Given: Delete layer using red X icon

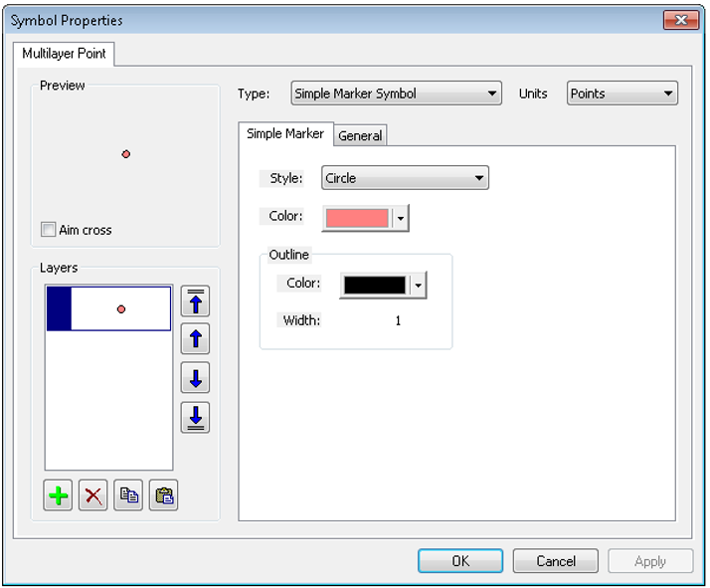Looking at the screenshot, I should point(93,495).
